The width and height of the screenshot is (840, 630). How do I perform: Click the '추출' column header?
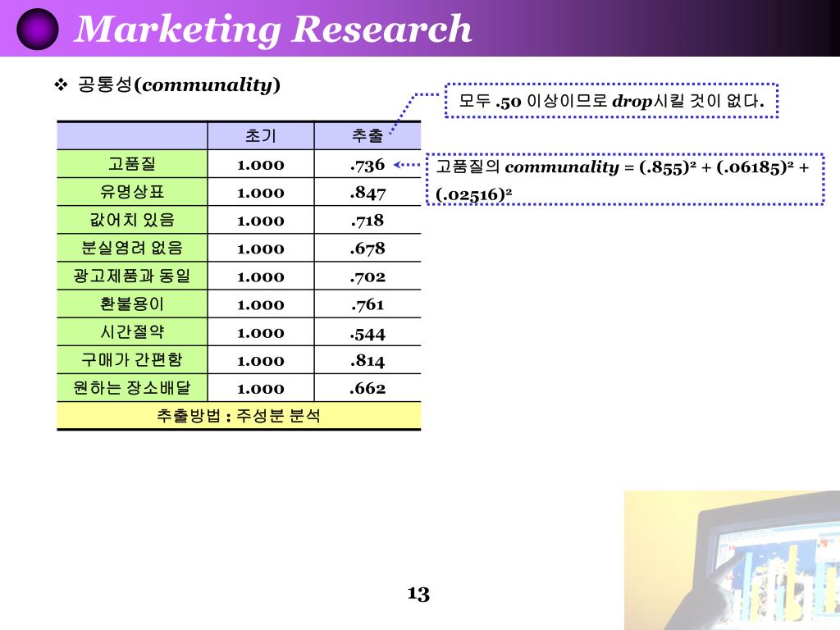367,136
